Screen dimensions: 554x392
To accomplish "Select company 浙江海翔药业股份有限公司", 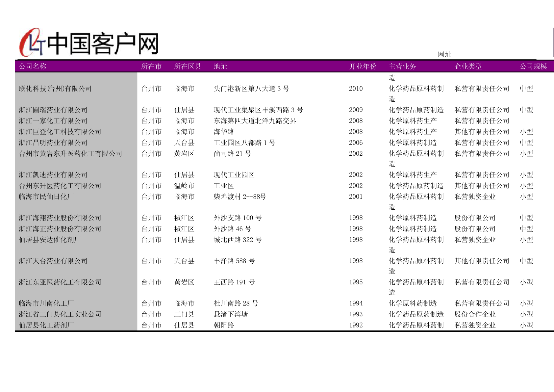I will click(60, 218).
